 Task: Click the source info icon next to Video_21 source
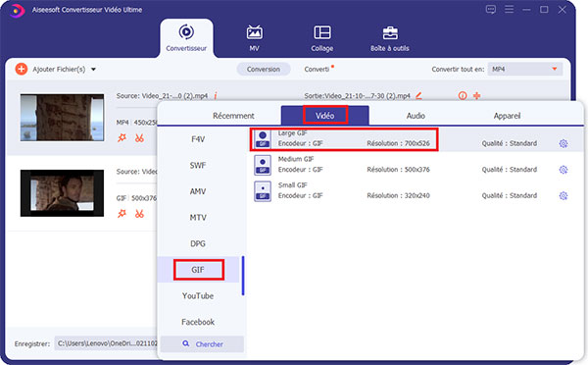[216, 96]
